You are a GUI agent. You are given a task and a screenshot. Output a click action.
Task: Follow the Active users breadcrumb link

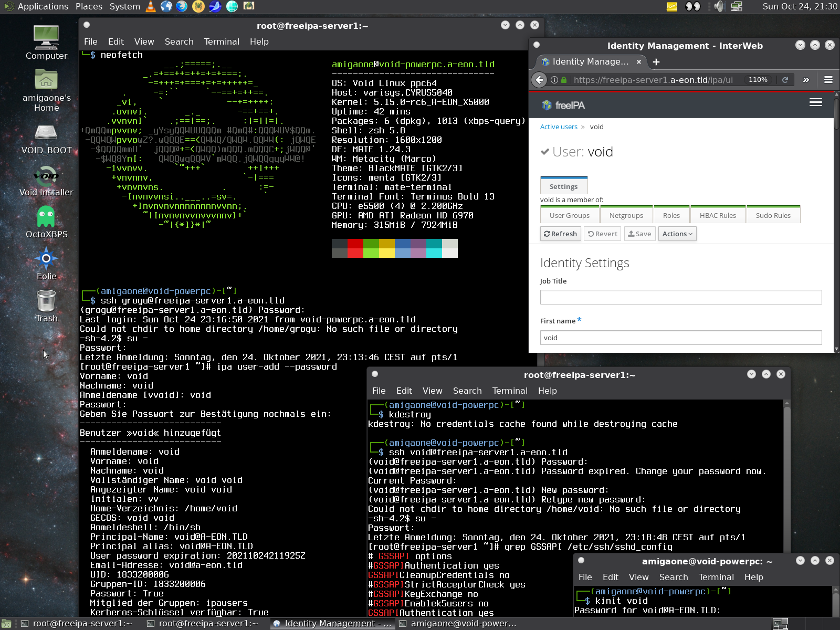tap(559, 127)
